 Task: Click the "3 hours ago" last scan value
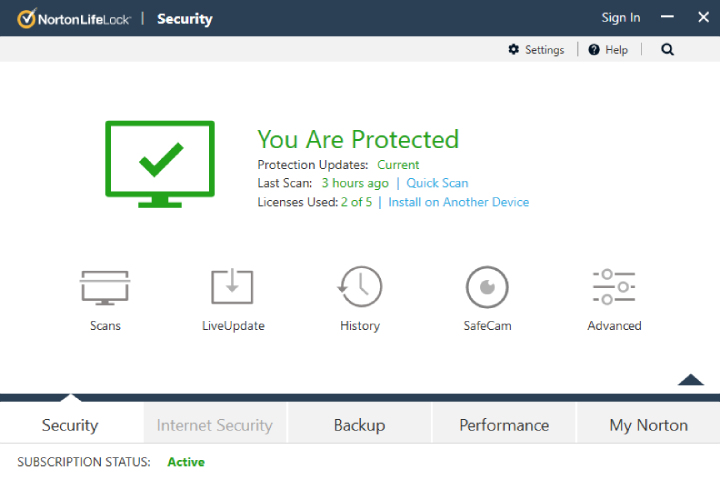pyautogui.click(x=355, y=183)
